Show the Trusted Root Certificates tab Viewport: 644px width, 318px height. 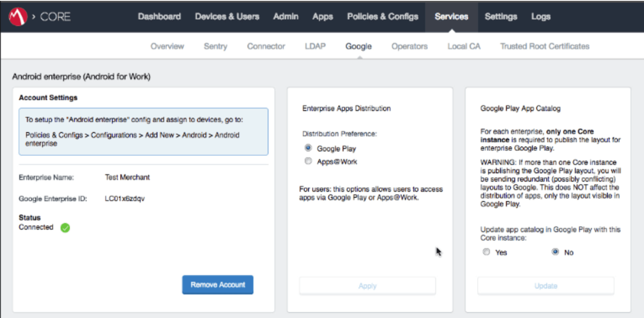[545, 46]
